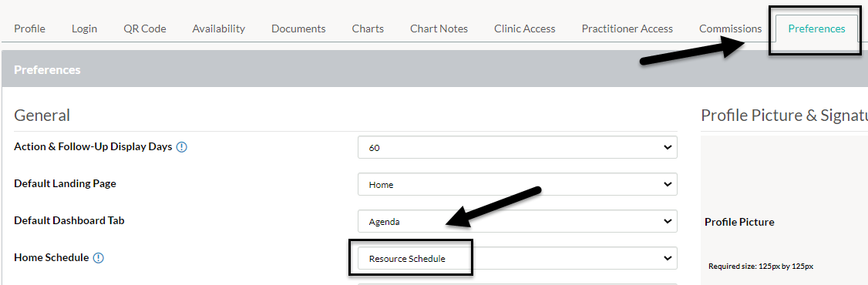Click the chevron arrow on Home dropdown
This screenshot has width=868, height=285.
click(667, 184)
